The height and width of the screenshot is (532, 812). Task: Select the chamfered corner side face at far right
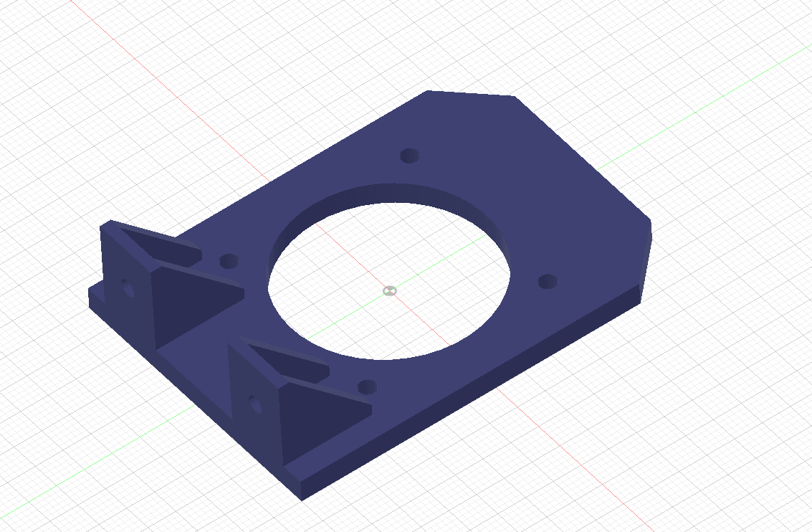coord(645,262)
